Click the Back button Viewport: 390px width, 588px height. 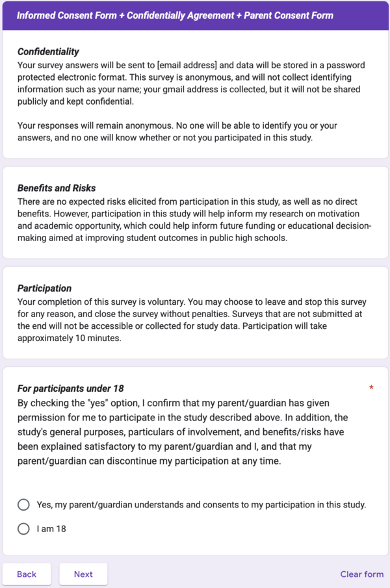pos(27,574)
